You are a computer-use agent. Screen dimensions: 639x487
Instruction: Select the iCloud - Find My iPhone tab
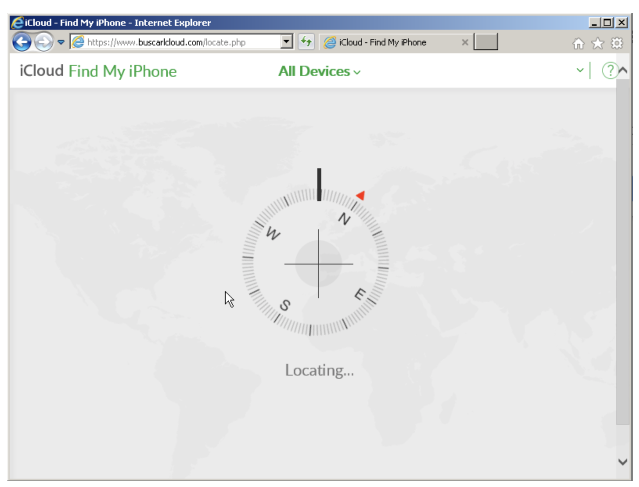[395, 42]
